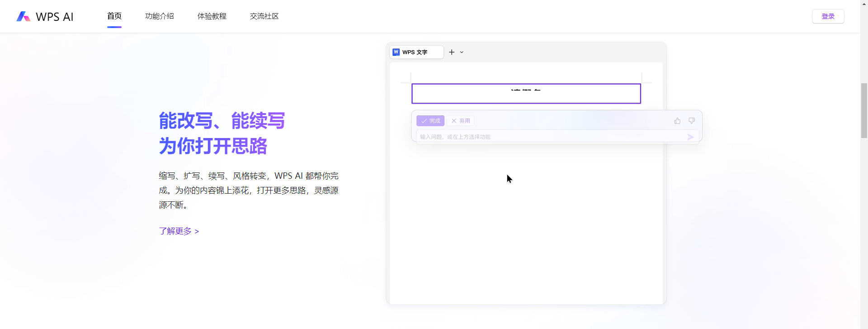
Task: Open the 了解更多 link
Action: pyautogui.click(x=179, y=231)
